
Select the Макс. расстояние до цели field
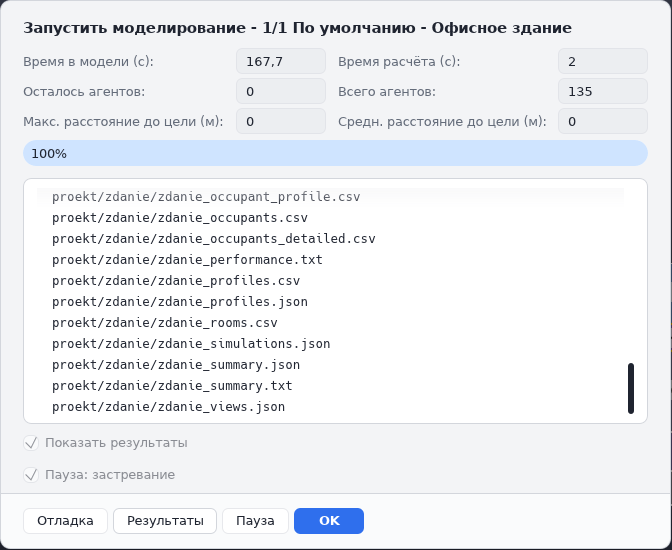tap(281, 121)
